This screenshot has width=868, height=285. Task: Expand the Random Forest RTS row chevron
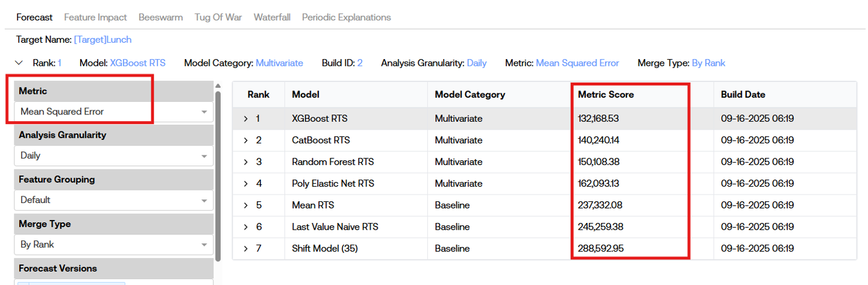tap(245, 162)
